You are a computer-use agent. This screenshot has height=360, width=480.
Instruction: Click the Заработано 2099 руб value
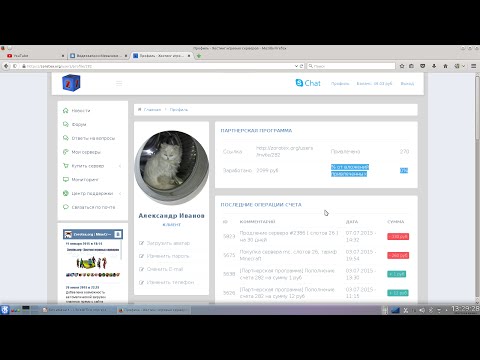[267, 170]
